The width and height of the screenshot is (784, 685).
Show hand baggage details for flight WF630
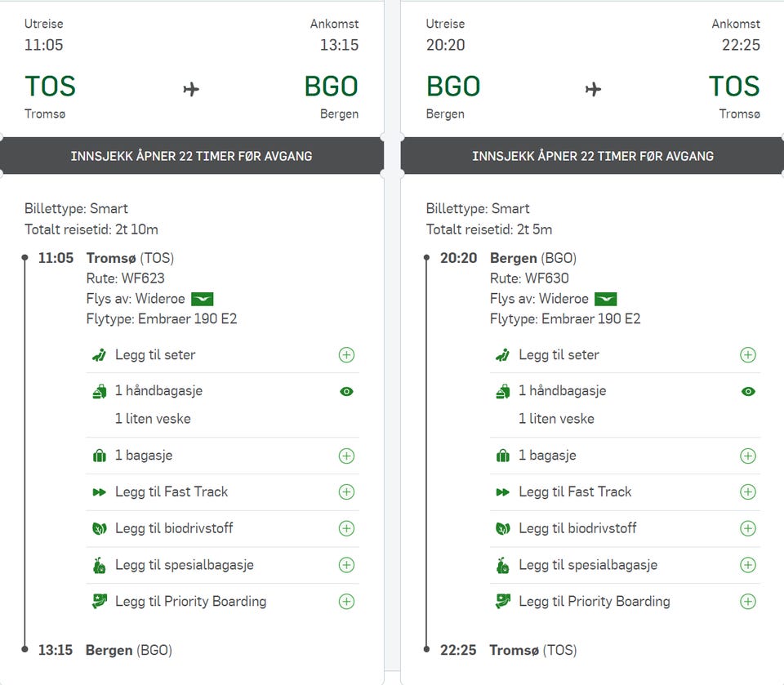point(747,392)
